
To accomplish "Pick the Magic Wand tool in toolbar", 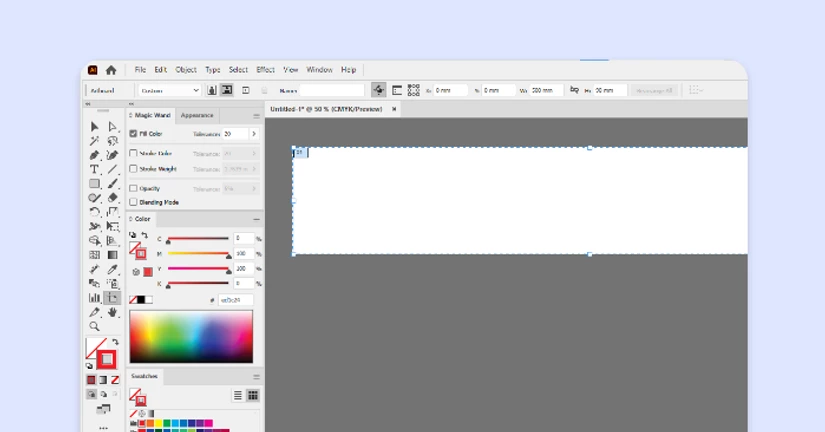I will point(94,141).
